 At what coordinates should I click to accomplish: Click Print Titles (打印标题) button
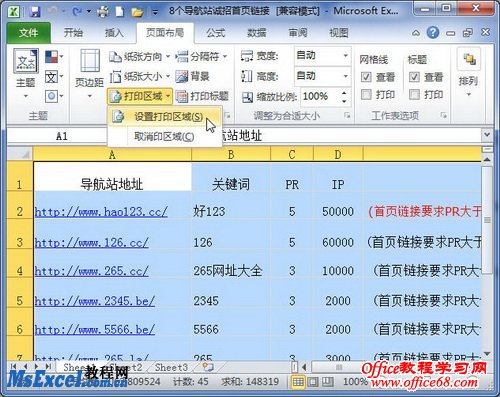(x=202, y=97)
